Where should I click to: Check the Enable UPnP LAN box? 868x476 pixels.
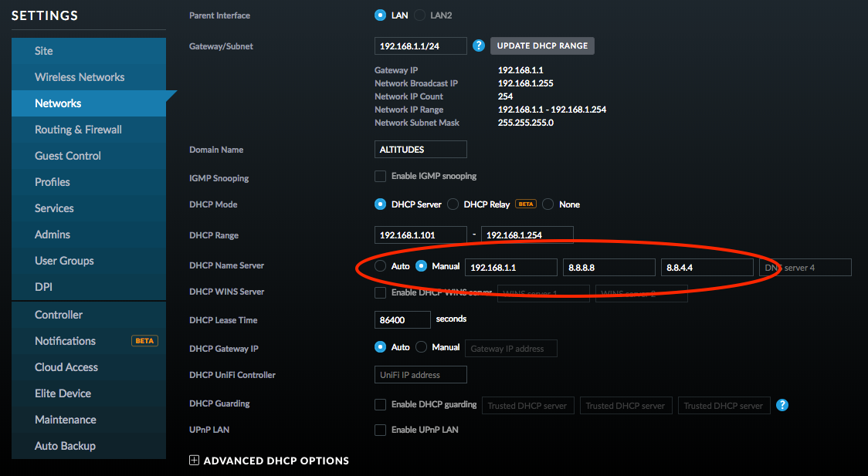point(380,430)
